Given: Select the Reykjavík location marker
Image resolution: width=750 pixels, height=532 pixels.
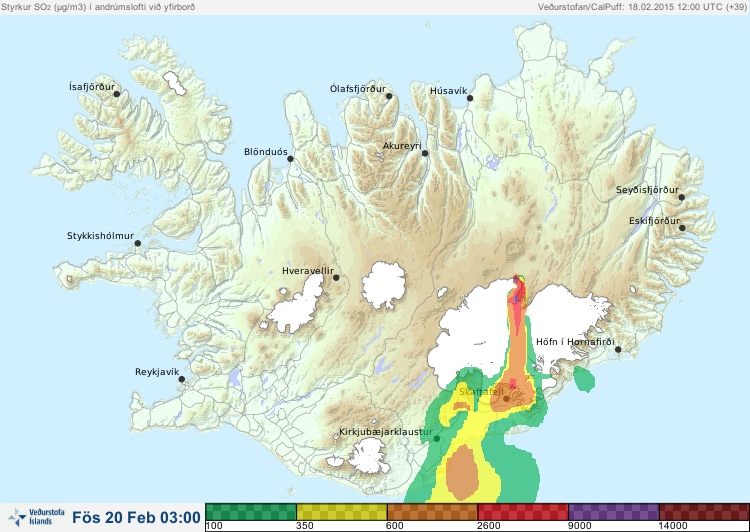Looking at the screenshot, I should [182, 379].
